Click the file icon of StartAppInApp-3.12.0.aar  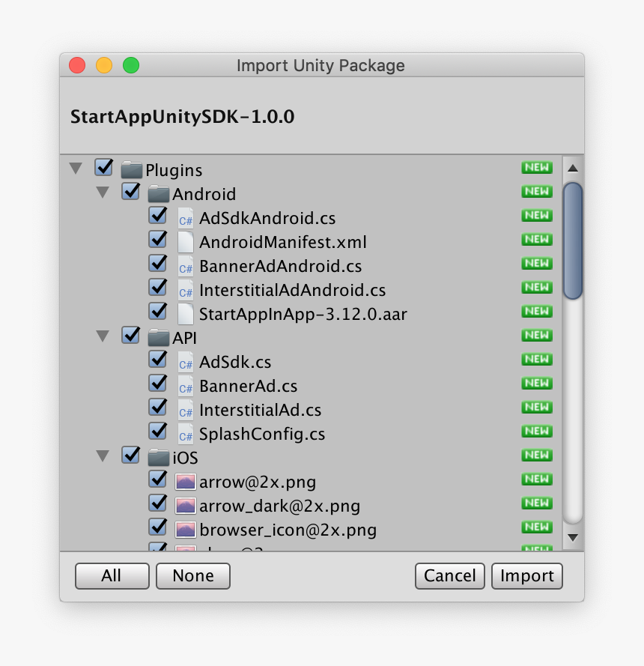click(186, 314)
